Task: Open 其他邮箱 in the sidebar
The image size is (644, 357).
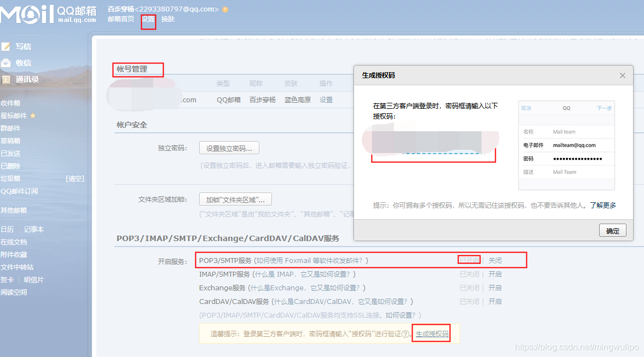Action: 14,210
